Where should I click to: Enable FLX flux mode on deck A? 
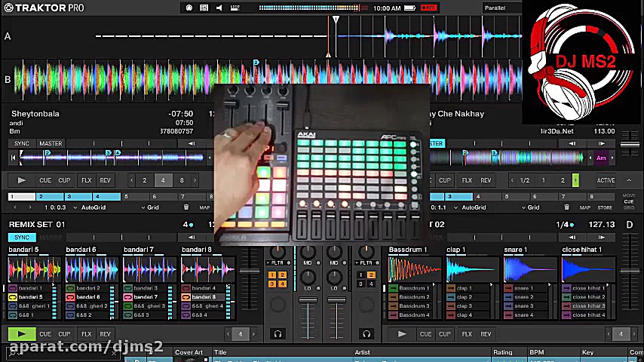coord(86,181)
